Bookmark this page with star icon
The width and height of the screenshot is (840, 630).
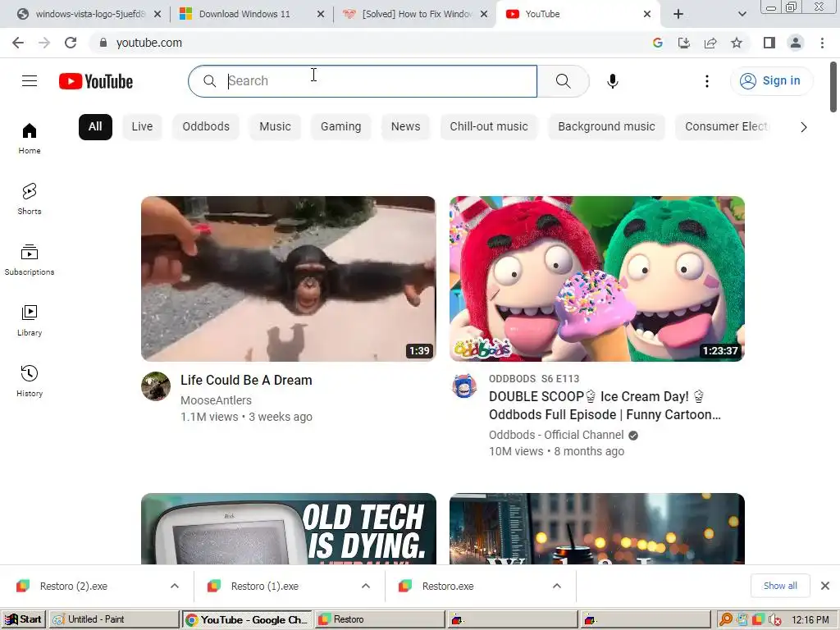pos(737,43)
